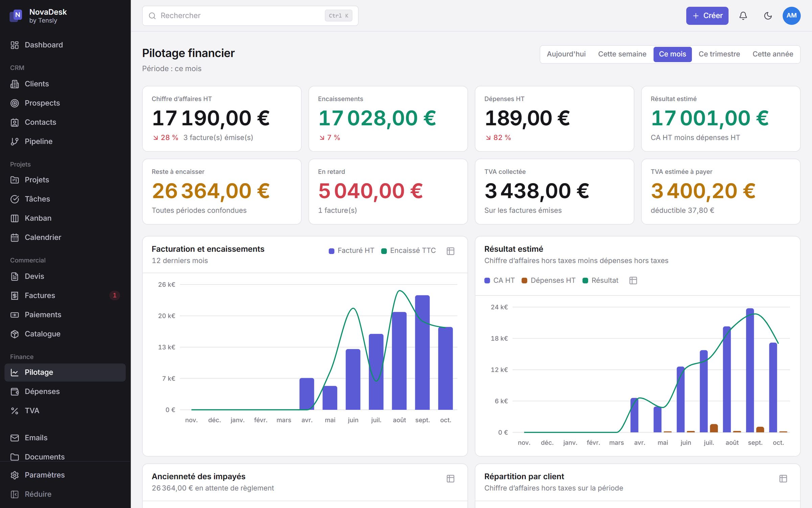Go to Clients in the sidebar
This screenshot has width=812, height=508.
[x=65, y=84]
